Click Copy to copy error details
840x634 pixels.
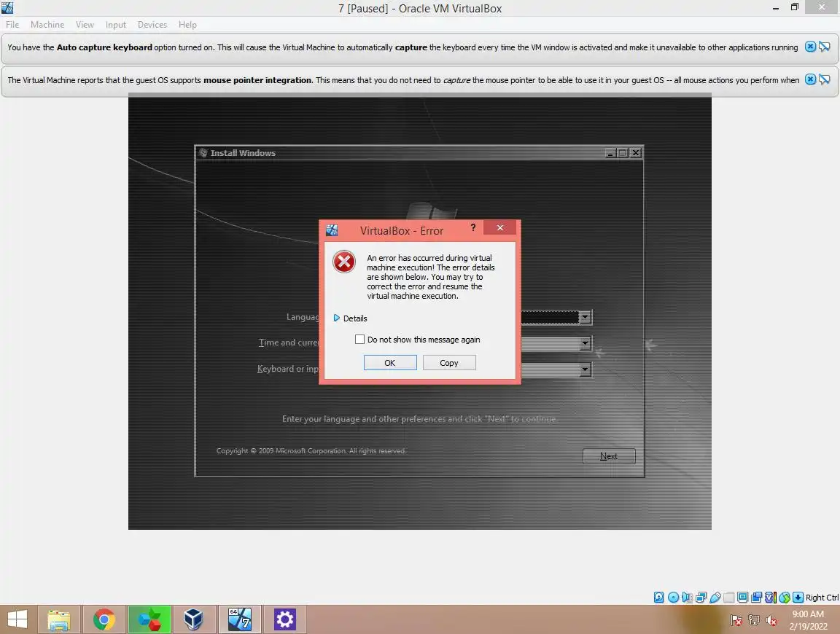(449, 362)
